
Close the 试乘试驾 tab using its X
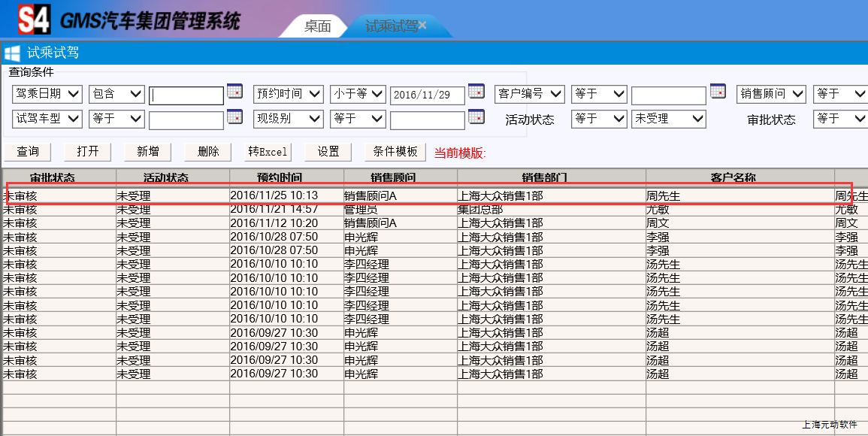(x=422, y=26)
